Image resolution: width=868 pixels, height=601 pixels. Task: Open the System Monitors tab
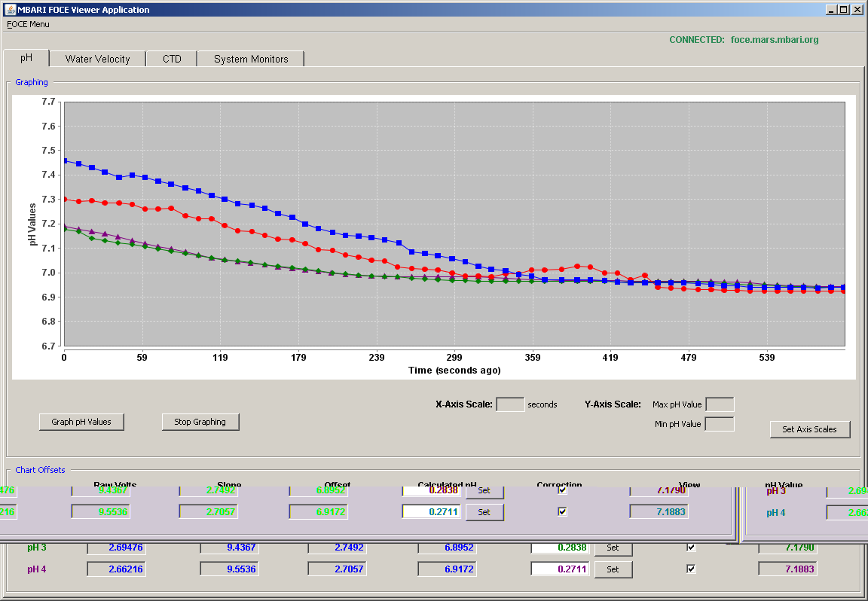(251, 59)
